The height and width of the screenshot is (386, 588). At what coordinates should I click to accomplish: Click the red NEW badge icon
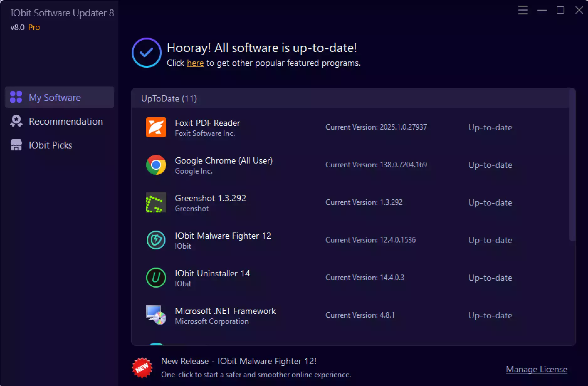[x=142, y=368]
